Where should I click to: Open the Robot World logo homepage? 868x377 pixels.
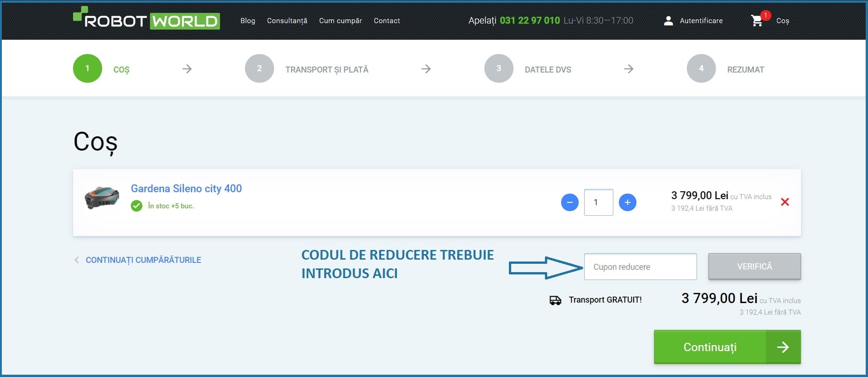(x=146, y=18)
